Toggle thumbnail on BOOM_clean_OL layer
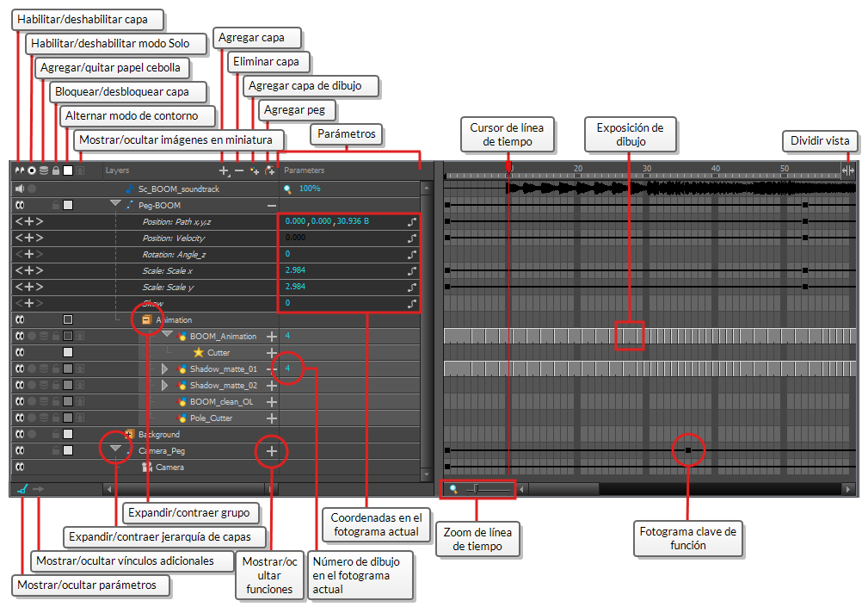 pos(80,401)
